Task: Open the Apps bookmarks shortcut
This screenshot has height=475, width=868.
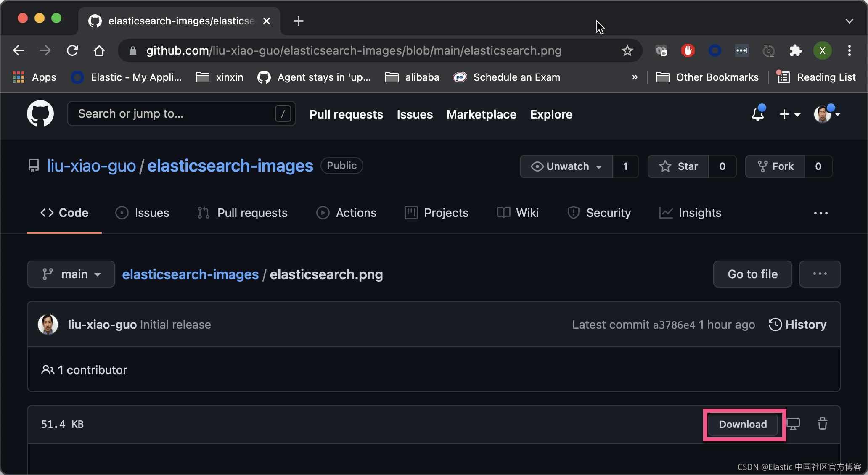Action: click(34, 77)
